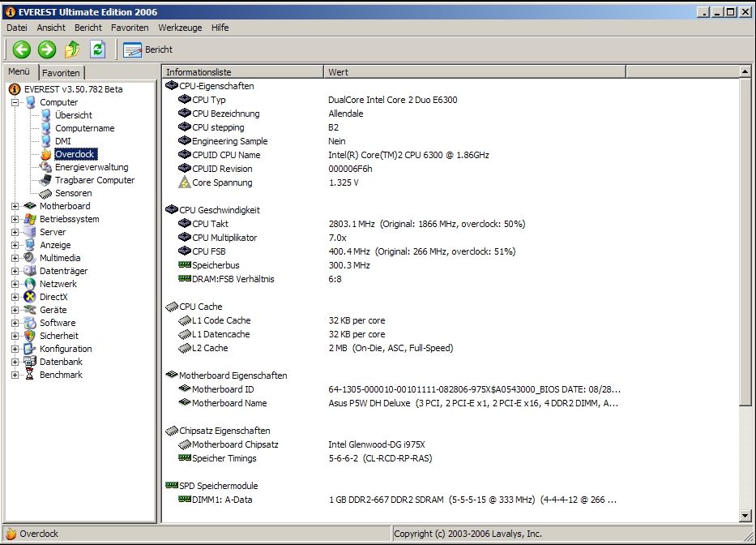
Task: Click the Benchmark hourglass icon
Action: (29, 375)
